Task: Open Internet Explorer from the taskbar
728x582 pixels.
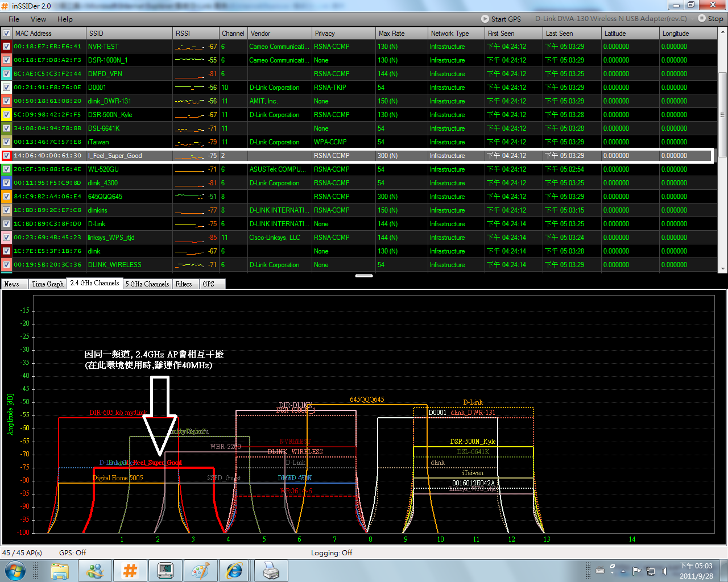Action: pyautogui.click(x=235, y=571)
